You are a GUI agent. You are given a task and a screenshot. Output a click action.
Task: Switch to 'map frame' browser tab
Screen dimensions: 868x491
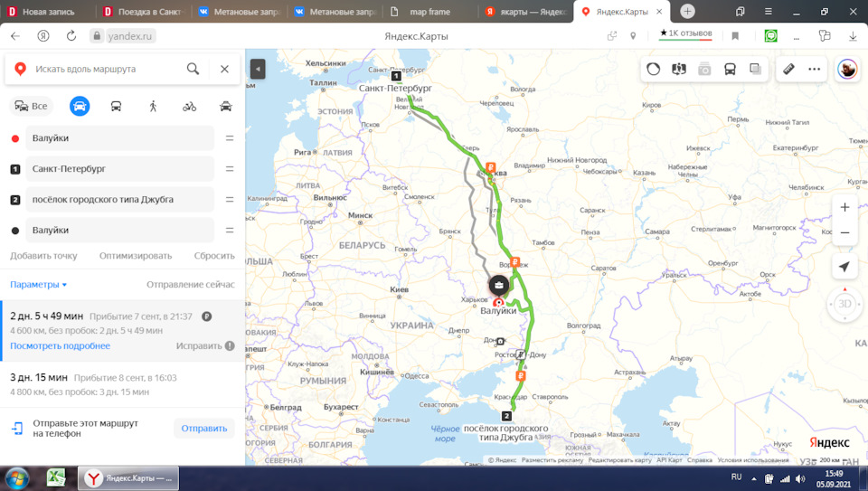pos(429,12)
